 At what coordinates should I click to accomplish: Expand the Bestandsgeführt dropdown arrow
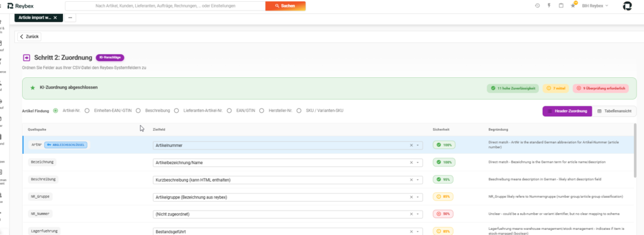[x=418, y=231]
